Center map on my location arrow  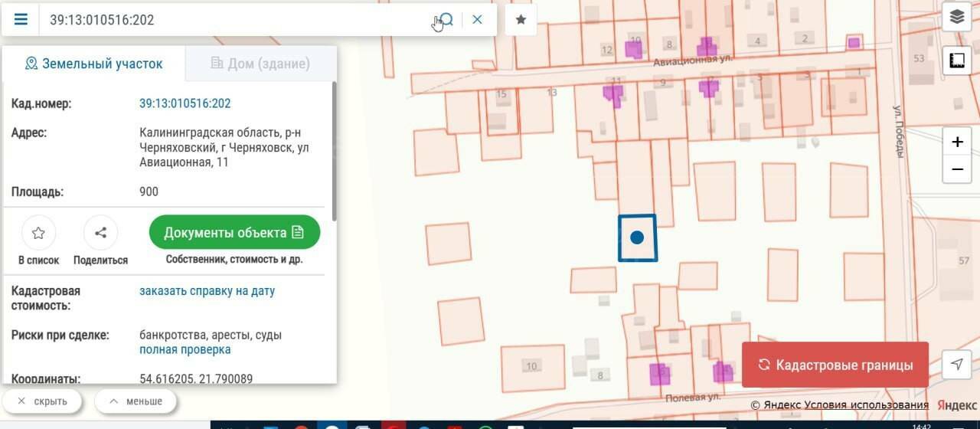956,365
